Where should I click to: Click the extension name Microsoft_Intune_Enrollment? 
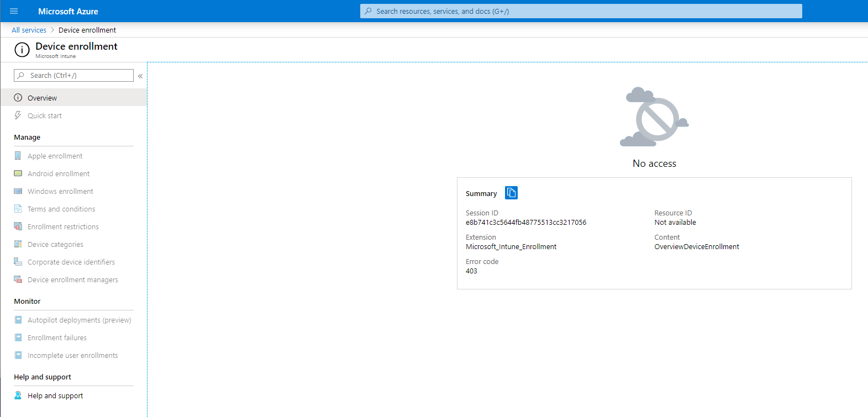511,247
